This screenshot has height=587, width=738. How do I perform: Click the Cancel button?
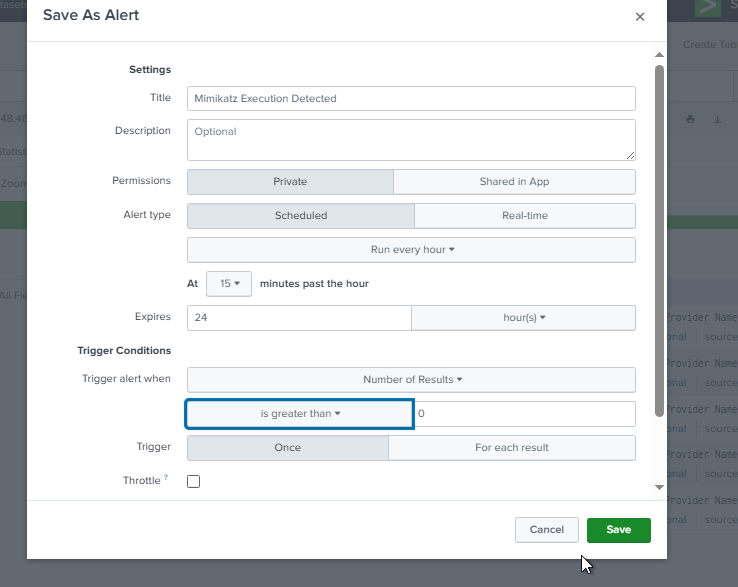[546, 530]
